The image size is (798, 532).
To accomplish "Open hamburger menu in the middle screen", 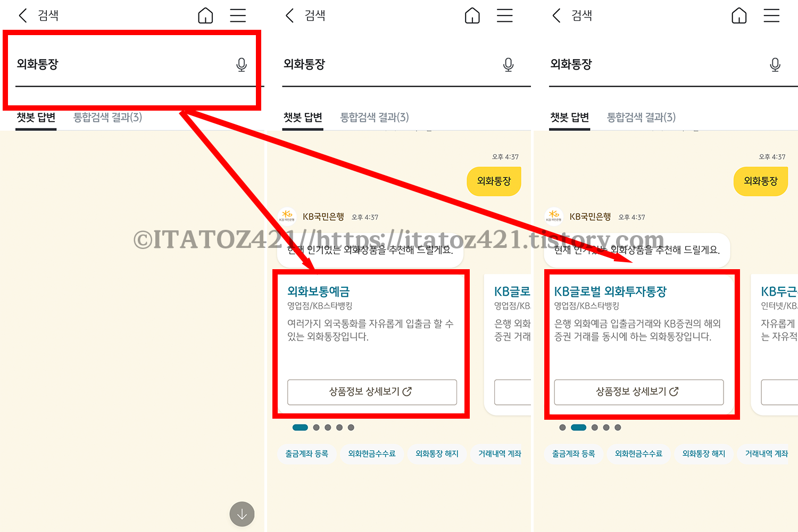I will [x=505, y=15].
